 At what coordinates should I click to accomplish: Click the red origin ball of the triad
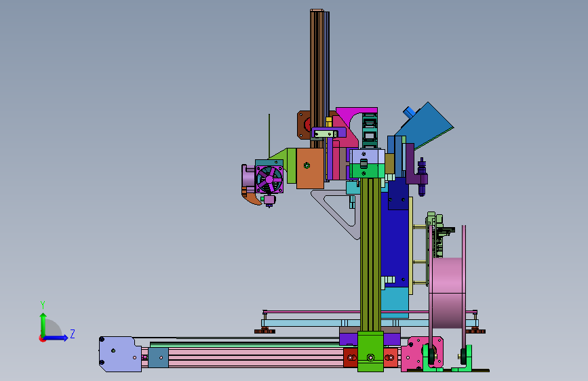[42, 338]
